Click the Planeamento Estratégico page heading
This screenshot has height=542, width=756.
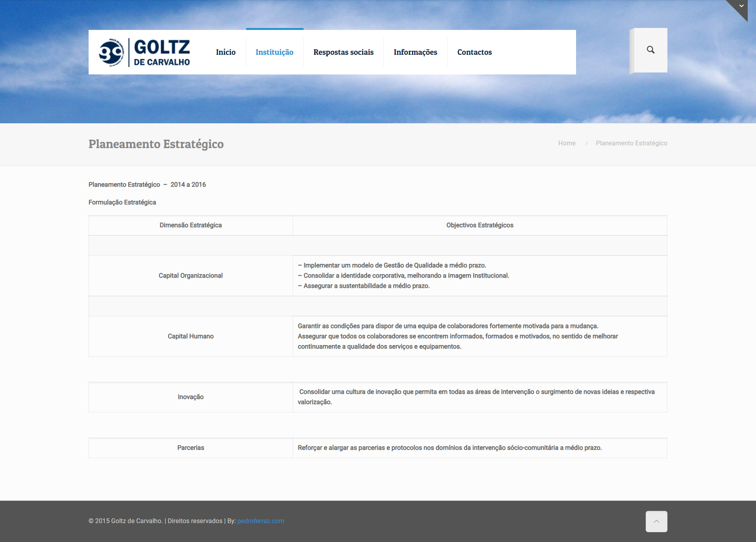click(156, 144)
